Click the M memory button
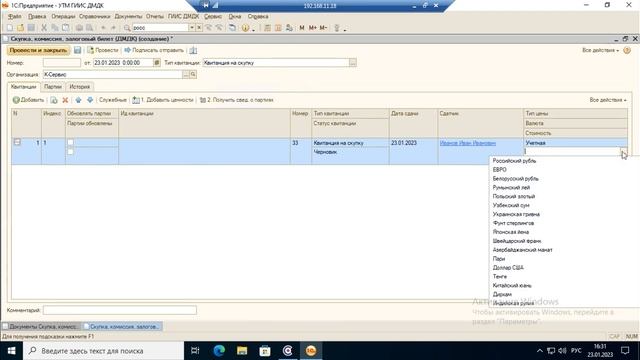 tap(302, 28)
